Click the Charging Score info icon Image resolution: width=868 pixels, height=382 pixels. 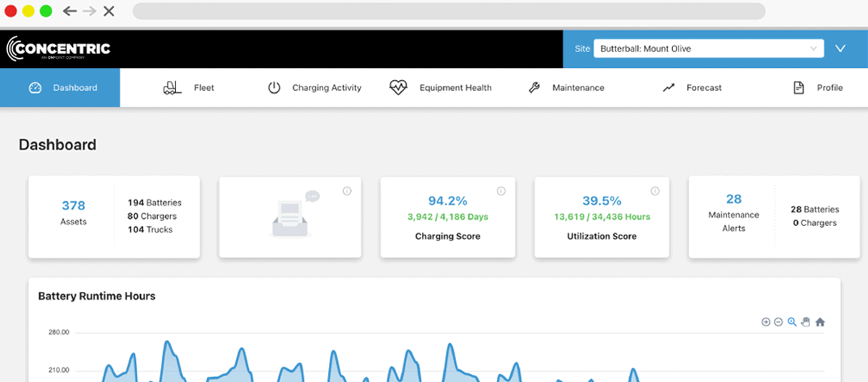point(500,191)
